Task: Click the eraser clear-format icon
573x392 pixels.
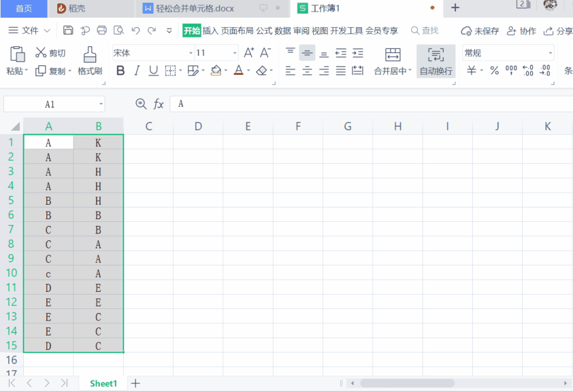Action: (x=261, y=71)
